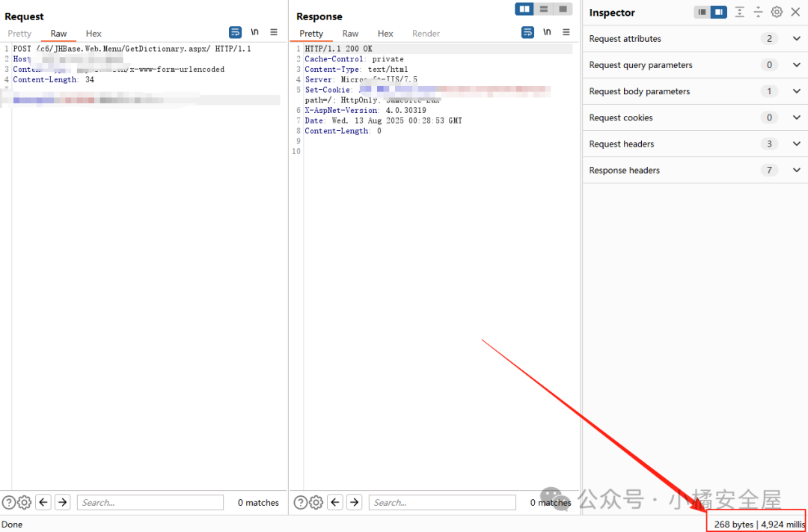Open Inspector settings gear
The height and width of the screenshot is (532, 808).
point(777,12)
